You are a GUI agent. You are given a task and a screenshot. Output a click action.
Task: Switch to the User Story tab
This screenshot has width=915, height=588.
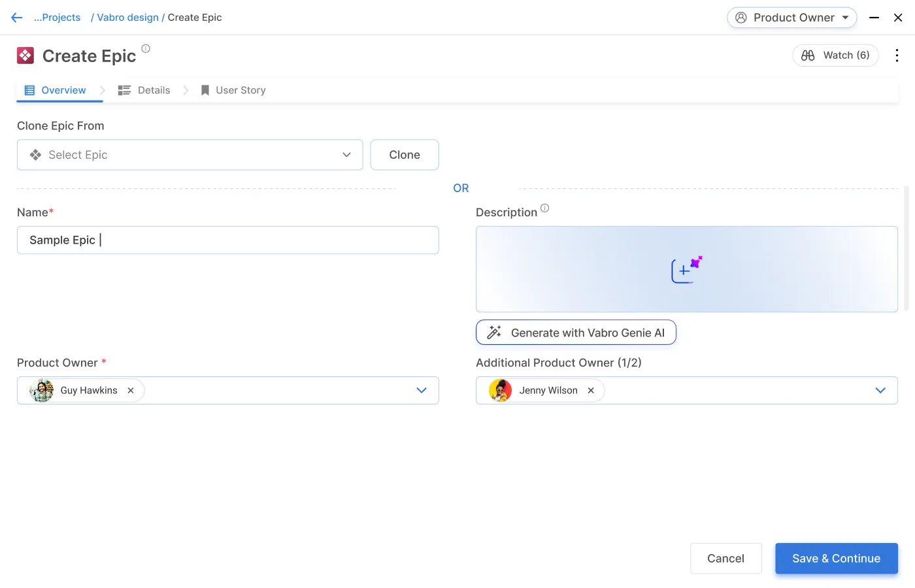point(233,90)
